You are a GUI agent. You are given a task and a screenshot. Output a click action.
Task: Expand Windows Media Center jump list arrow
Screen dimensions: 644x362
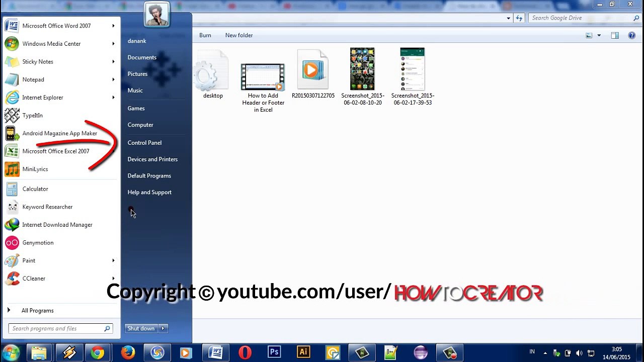(x=113, y=44)
